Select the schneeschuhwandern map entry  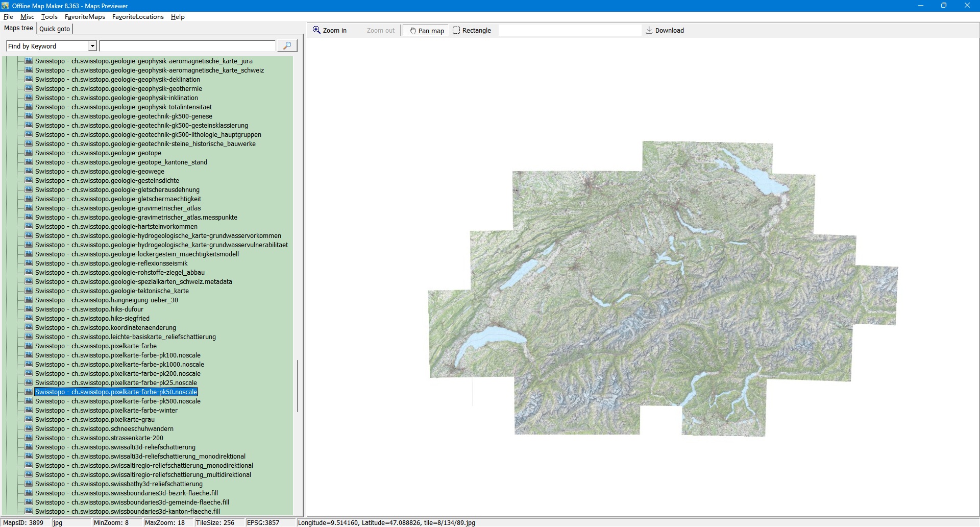click(104, 429)
